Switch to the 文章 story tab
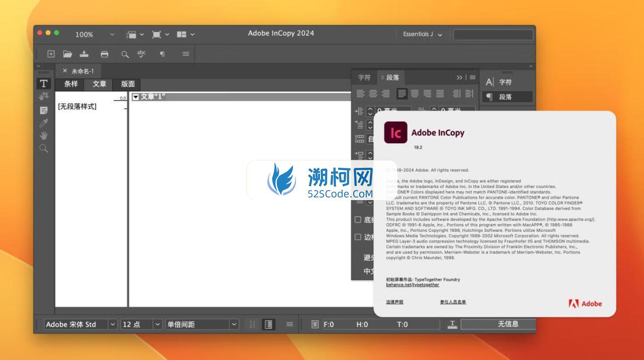Screen dimensions: 644x360 [x=99, y=84]
